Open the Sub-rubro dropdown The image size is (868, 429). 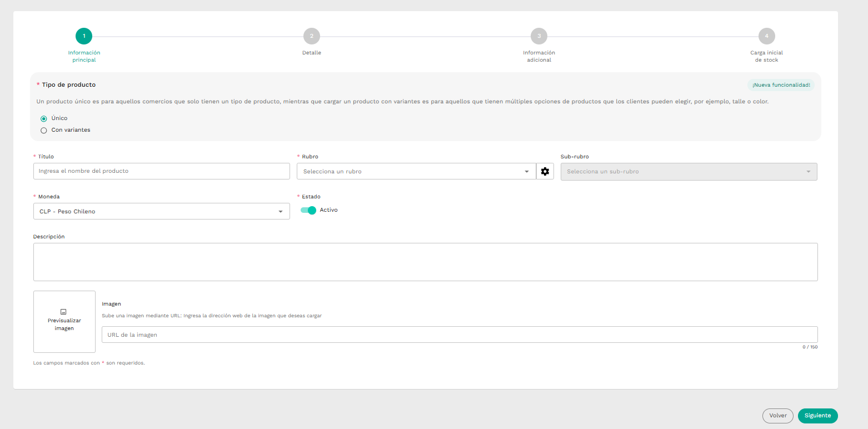pos(689,171)
